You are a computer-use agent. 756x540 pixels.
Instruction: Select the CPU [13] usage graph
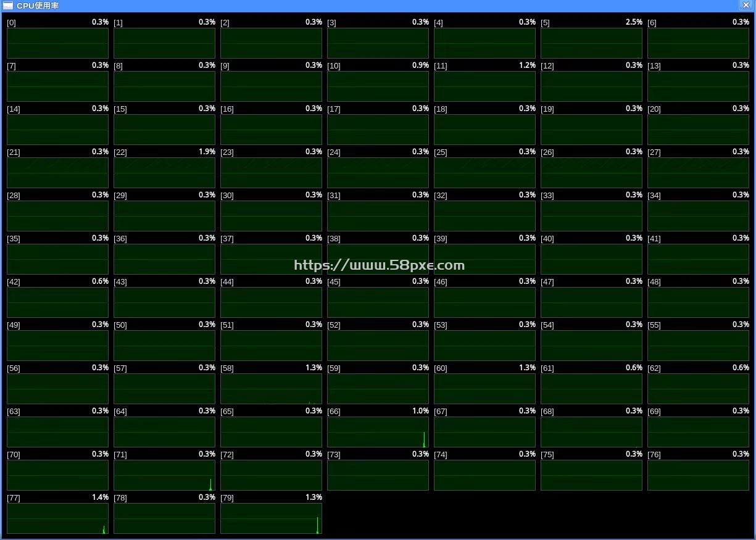click(x=698, y=86)
